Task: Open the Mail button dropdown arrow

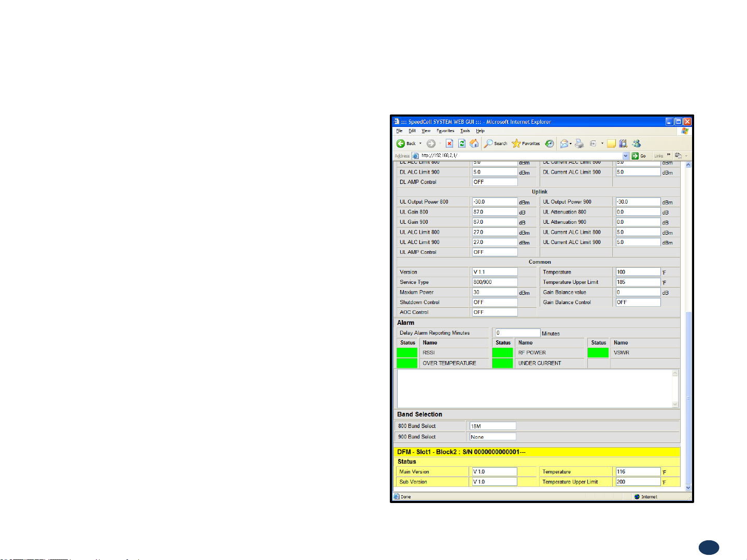Action: 571,143
